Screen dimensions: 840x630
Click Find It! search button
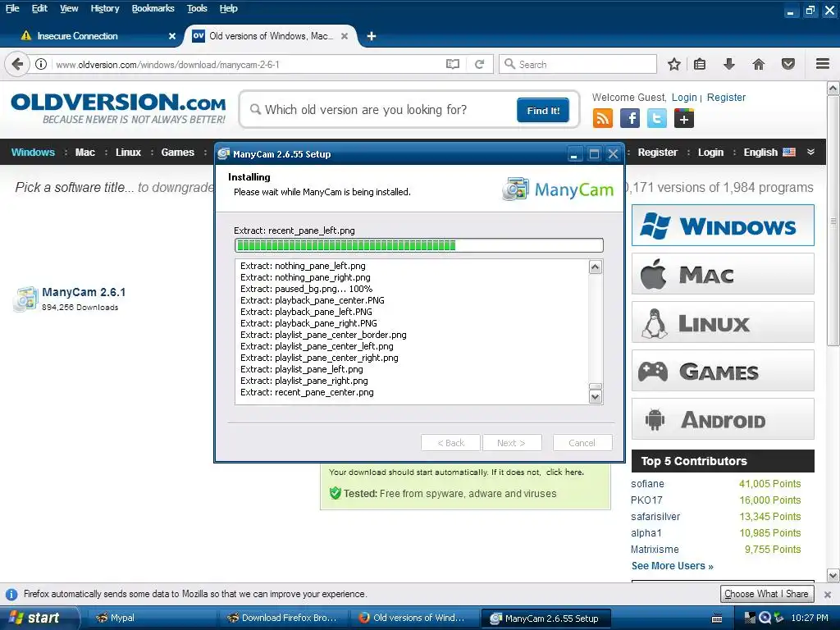coord(543,111)
